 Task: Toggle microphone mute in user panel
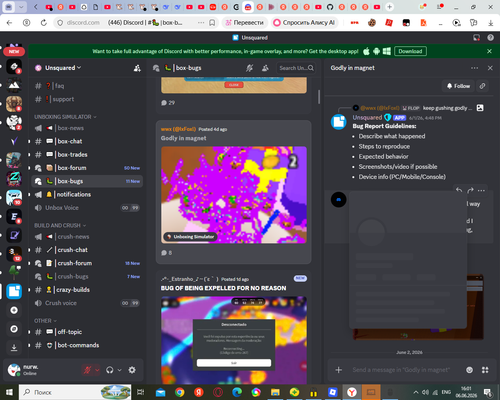pos(87,370)
